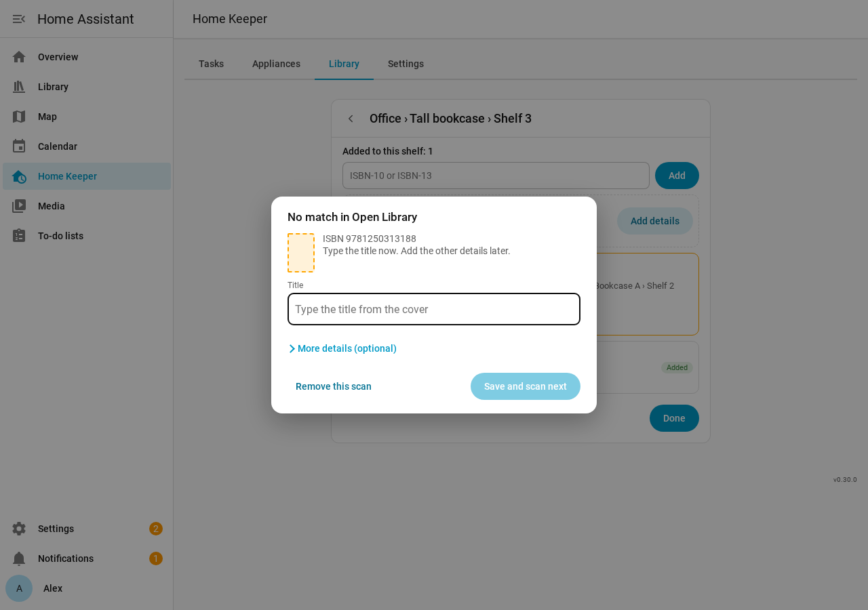The height and width of the screenshot is (610, 868).
Task: Open the Settings gear icon
Action: pos(19,529)
